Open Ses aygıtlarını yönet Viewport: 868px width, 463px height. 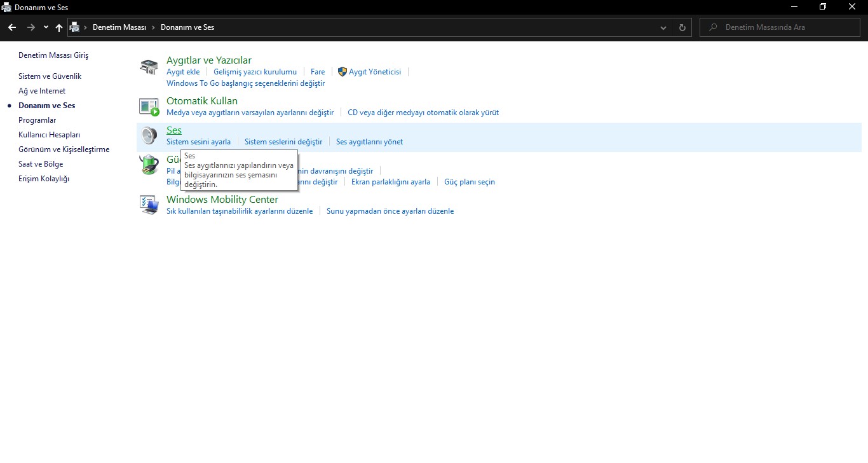coord(369,142)
